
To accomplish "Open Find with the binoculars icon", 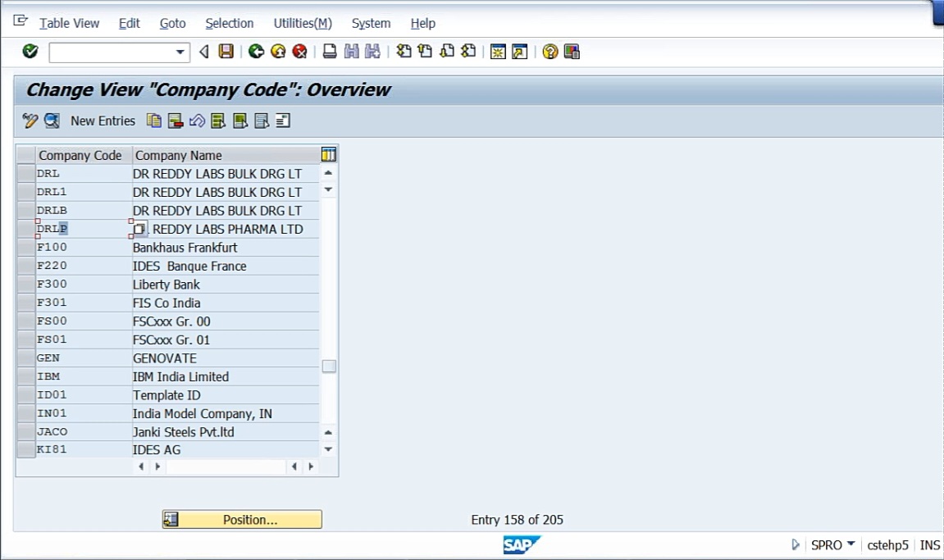I will point(351,52).
